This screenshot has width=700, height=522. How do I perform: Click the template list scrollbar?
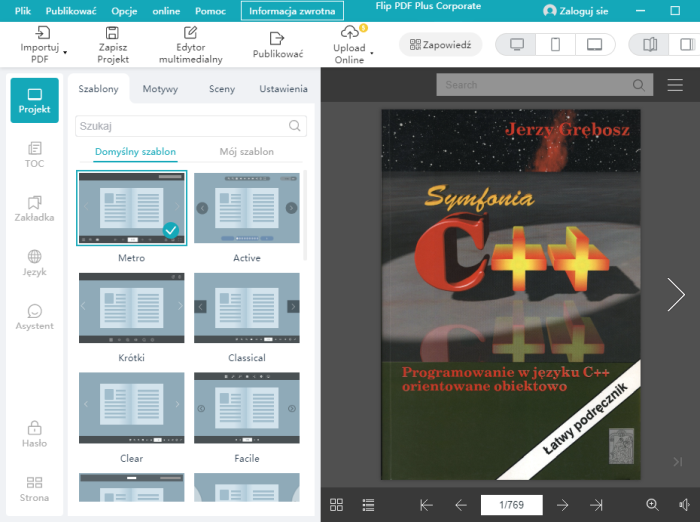pyautogui.click(x=305, y=215)
